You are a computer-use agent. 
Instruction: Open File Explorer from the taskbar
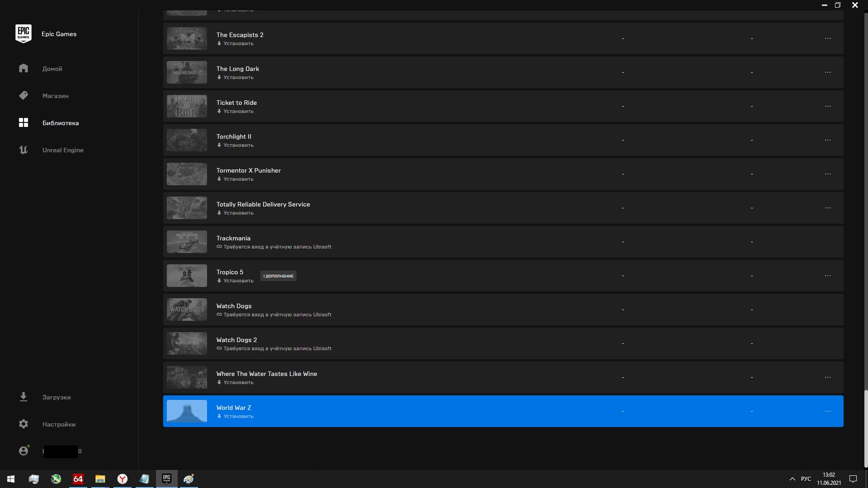coord(100,479)
